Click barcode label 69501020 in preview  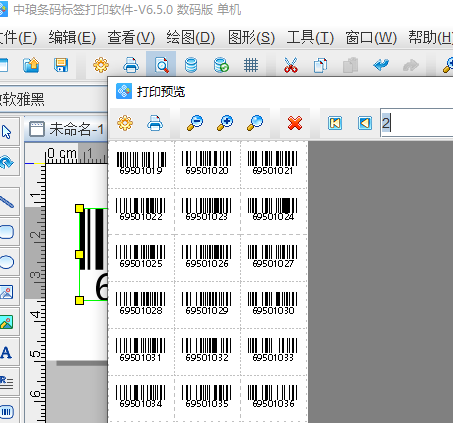point(207,163)
